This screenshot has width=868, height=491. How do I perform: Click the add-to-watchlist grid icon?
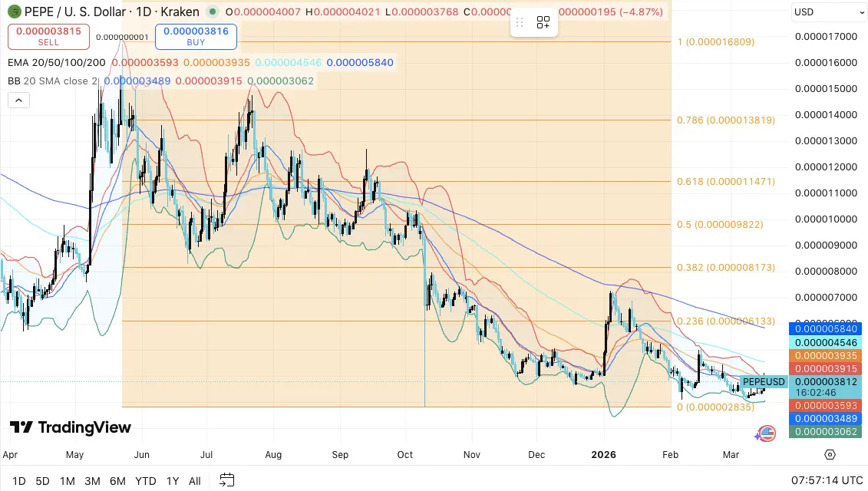coord(543,23)
